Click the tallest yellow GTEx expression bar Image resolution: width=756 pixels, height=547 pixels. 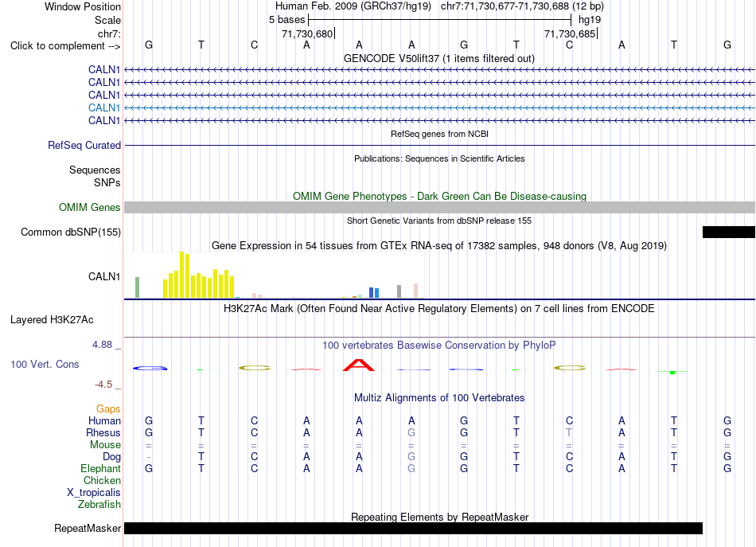(181, 275)
